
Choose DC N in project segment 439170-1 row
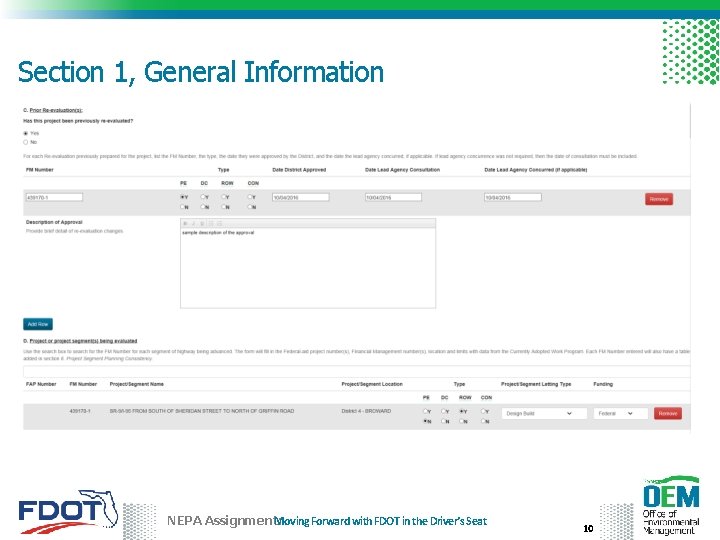click(x=444, y=421)
